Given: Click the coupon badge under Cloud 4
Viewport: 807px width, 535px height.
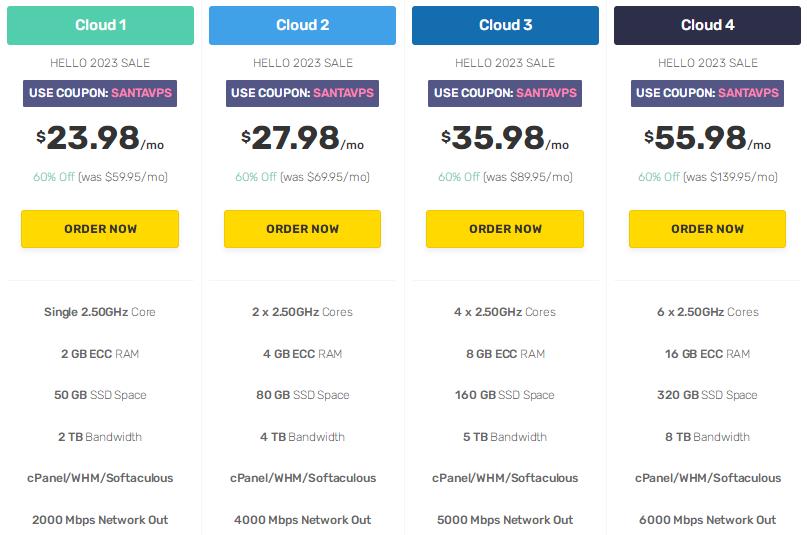Looking at the screenshot, I should coord(707,93).
